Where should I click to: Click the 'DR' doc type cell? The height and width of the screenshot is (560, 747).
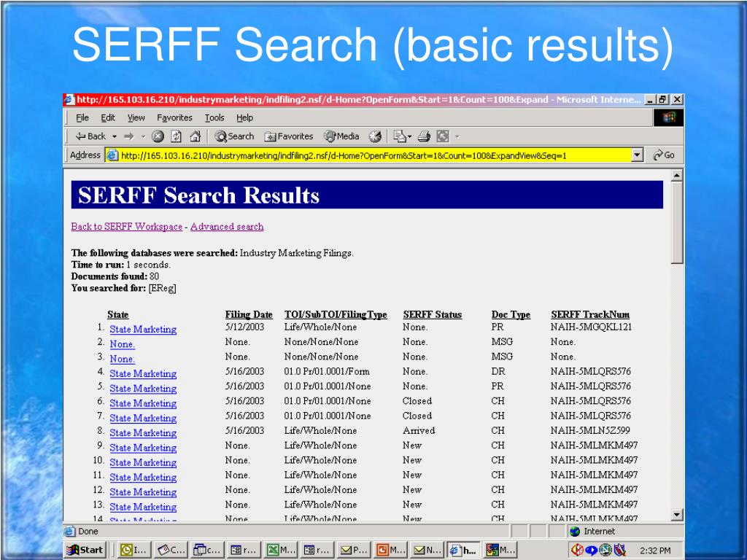(x=498, y=371)
